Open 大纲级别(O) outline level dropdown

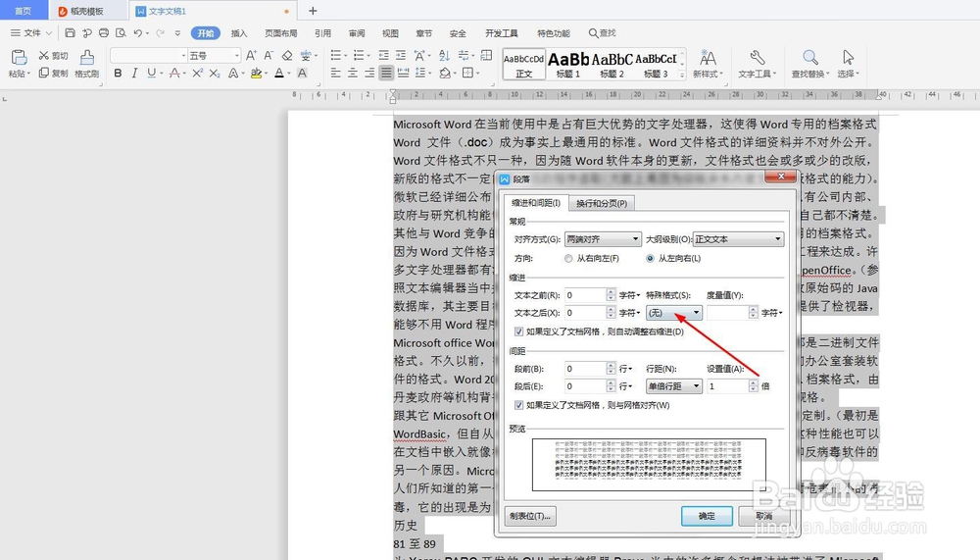pos(738,239)
